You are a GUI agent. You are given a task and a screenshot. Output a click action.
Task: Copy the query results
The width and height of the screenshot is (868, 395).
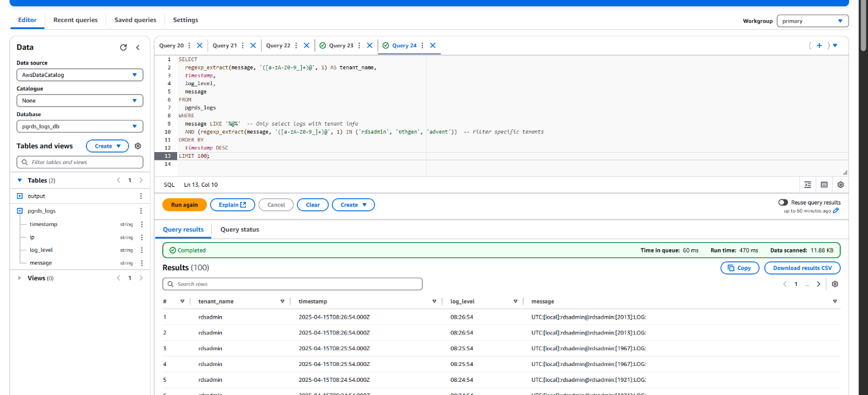point(740,268)
